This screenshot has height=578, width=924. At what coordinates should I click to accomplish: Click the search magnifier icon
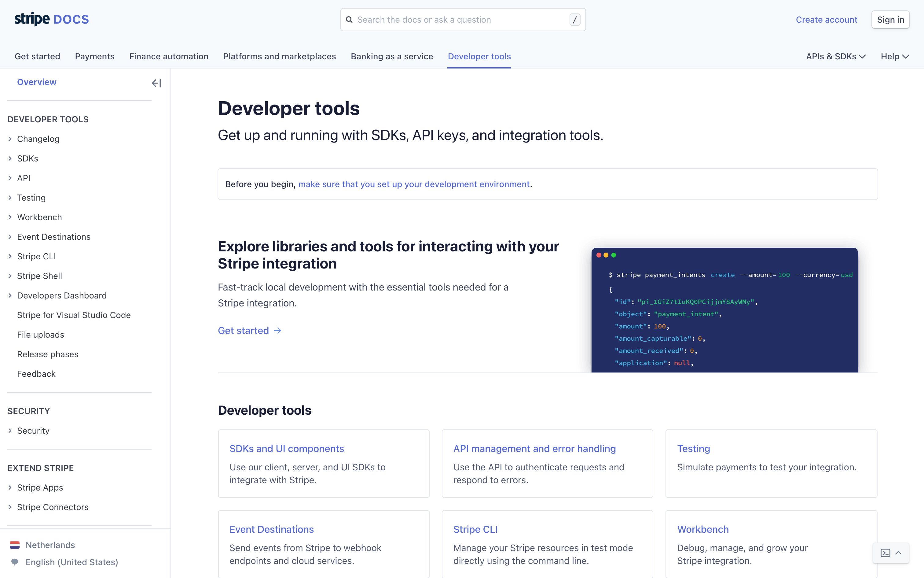click(x=349, y=20)
